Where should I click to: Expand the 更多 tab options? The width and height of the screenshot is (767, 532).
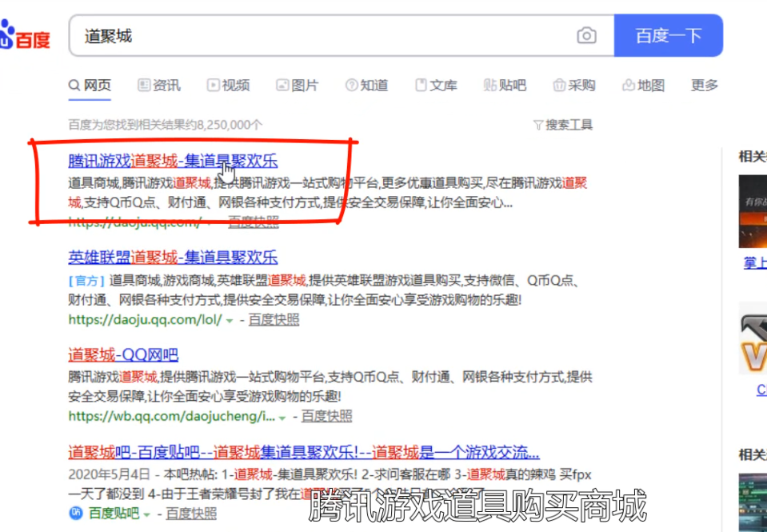[704, 85]
